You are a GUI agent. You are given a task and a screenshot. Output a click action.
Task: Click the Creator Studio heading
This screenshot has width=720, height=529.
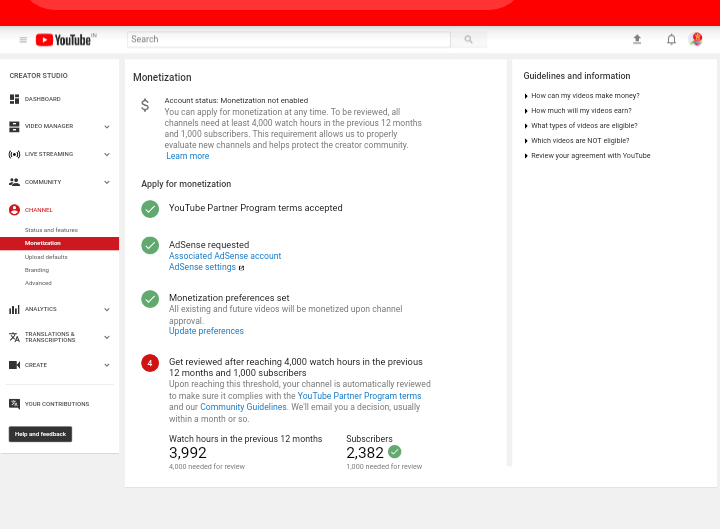(39, 75)
